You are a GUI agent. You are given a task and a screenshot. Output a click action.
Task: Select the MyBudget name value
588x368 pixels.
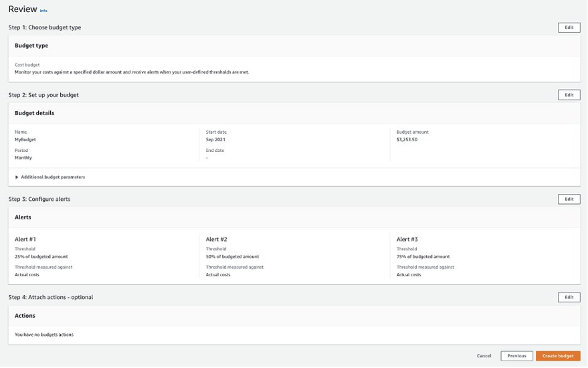[x=25, y=140]
